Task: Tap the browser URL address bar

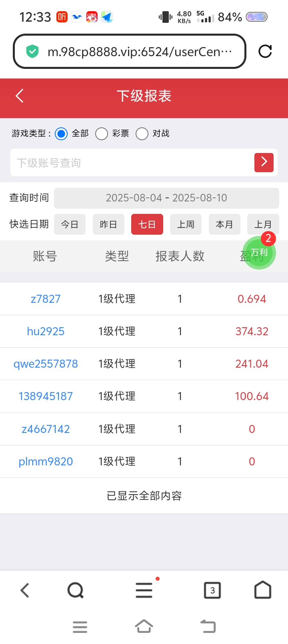Action: tap(136, 52)
